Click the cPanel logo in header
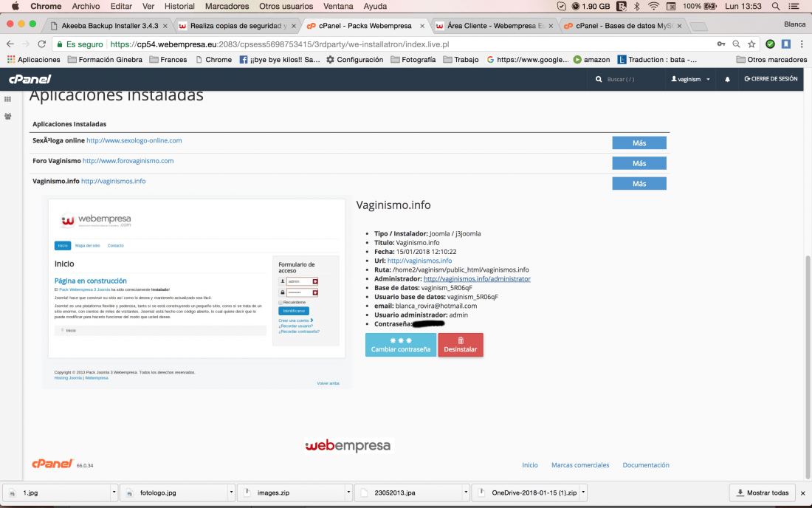The width and height of the screenshot is (812, 508). (x=30, y=79)
